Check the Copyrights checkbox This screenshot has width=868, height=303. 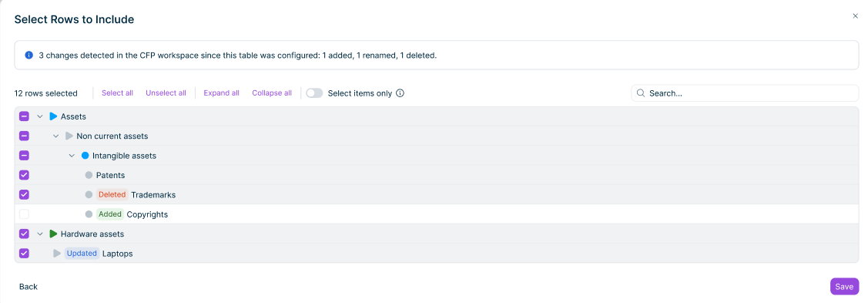[24, 214]
